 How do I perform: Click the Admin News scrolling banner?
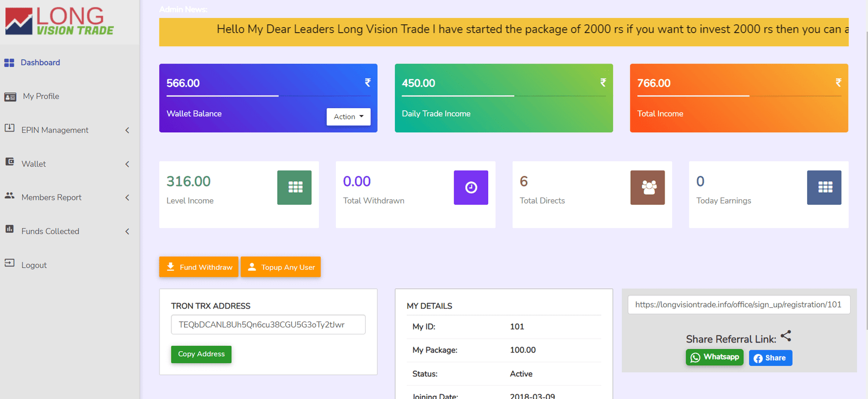(504, 31)
